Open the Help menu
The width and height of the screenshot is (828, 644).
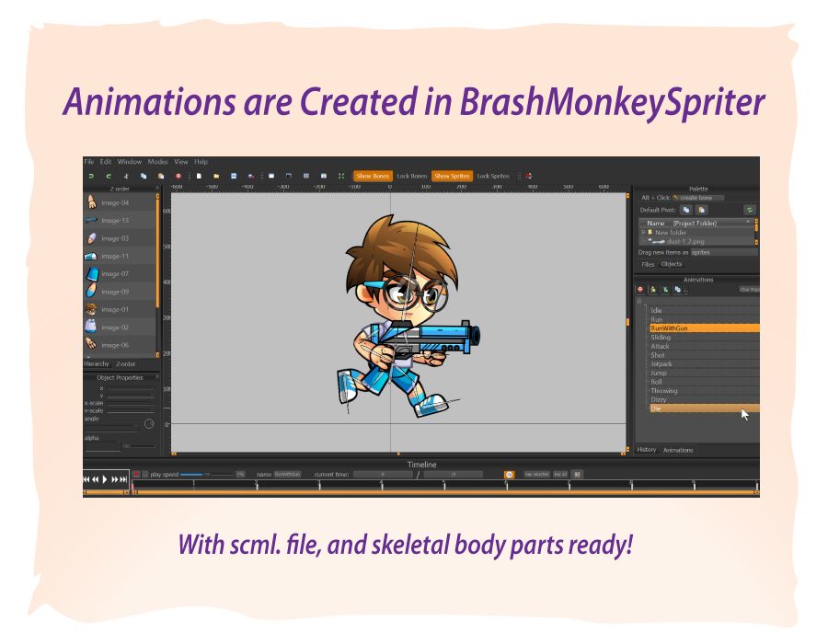(201, 162)
